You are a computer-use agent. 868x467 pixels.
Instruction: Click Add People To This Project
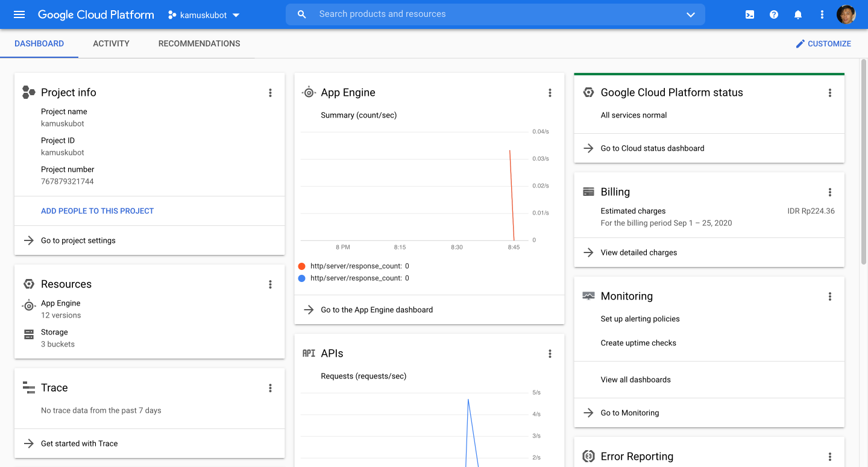point(97,211)
